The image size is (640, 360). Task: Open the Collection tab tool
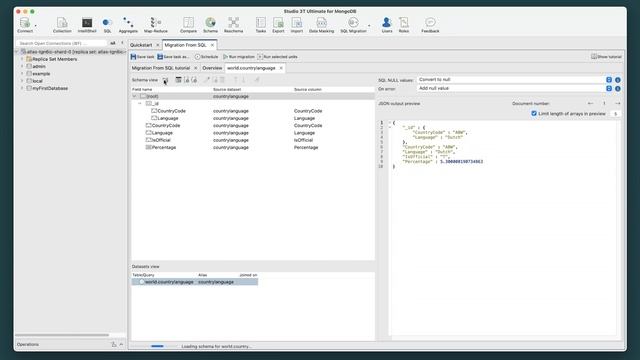pos(62,24)
